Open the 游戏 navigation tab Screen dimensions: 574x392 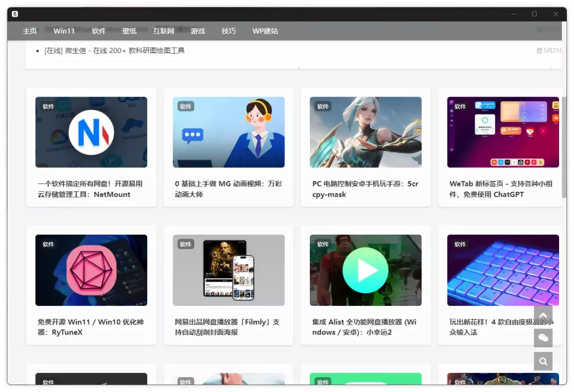click(198, 31)
